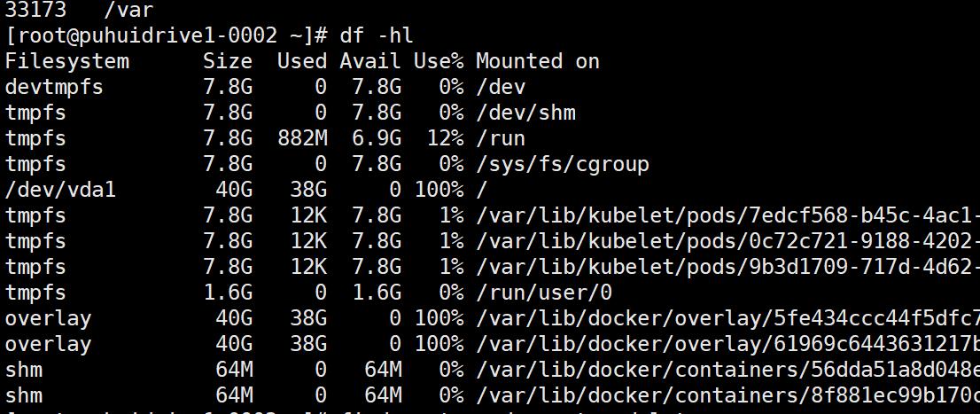
Task: Click the /run/user/0 mount path
Action: coord(544,292)
